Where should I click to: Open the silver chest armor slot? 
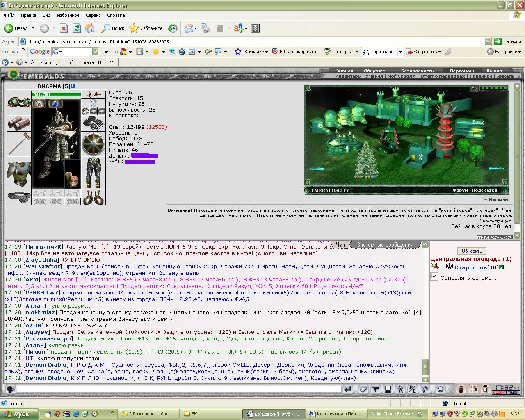pos(19,173)
